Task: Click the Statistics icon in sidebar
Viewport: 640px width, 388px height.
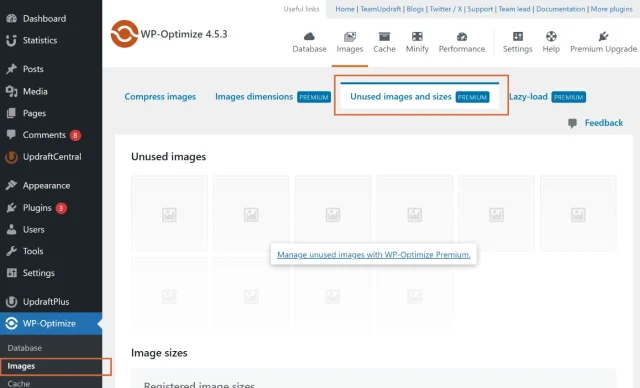Action: [11, 40]
